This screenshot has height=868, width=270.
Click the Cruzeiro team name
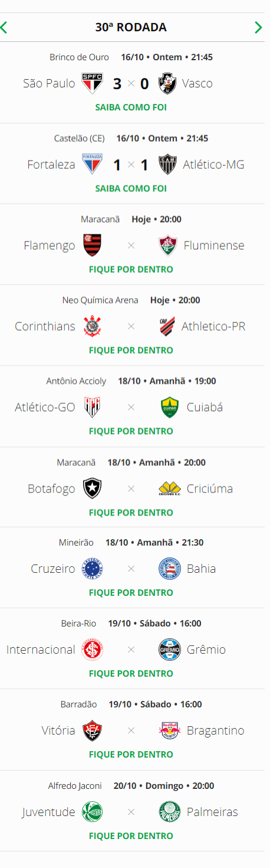(x=53, y=569)
